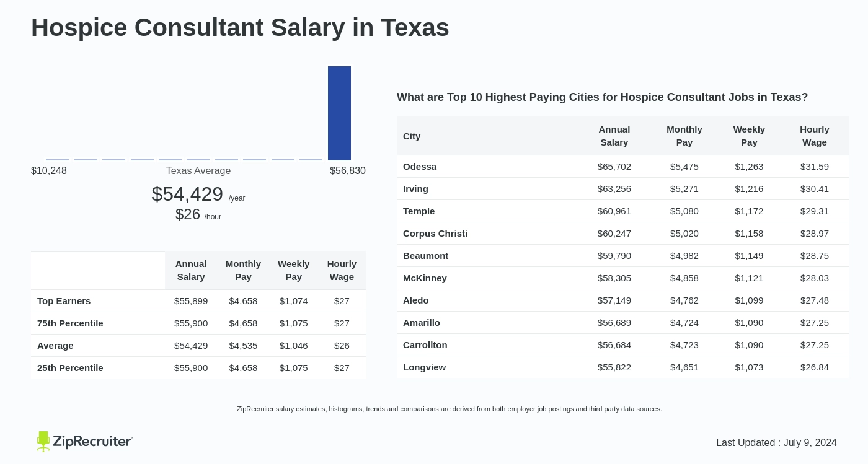This screenshot has width=868, height=464.
Task: Select the Texas Average chart label
Action: pos(198,170)
